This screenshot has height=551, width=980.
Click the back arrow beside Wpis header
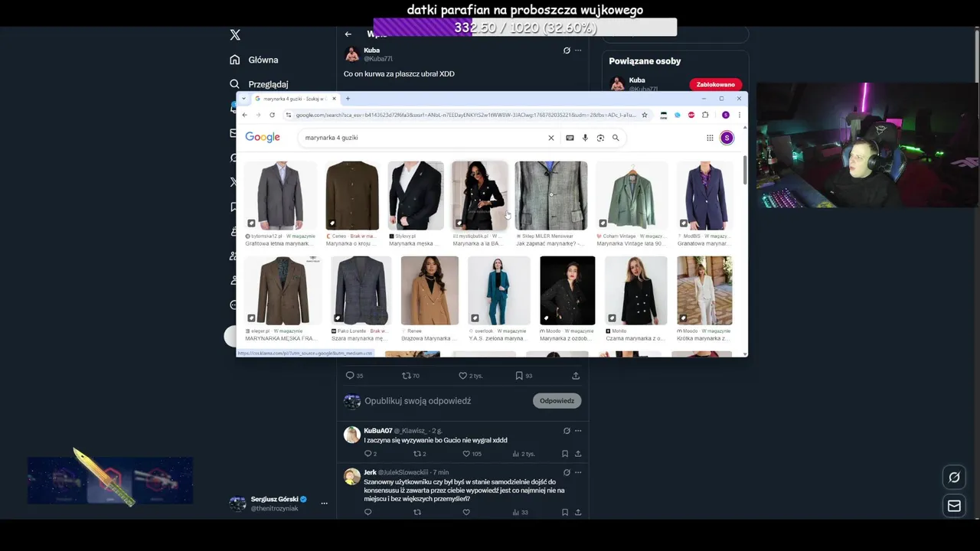348,34
